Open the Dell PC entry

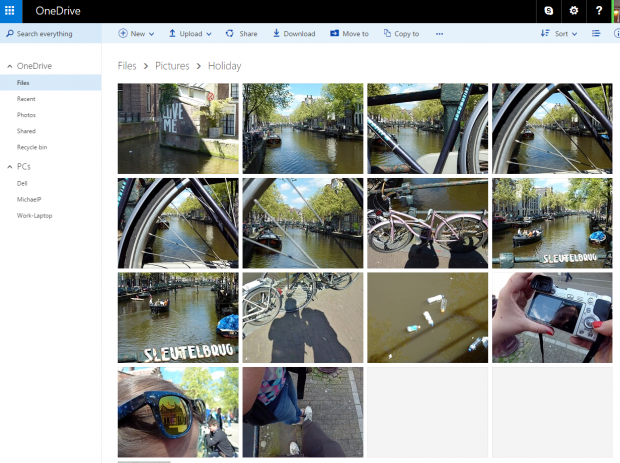(x=22, y=183)
